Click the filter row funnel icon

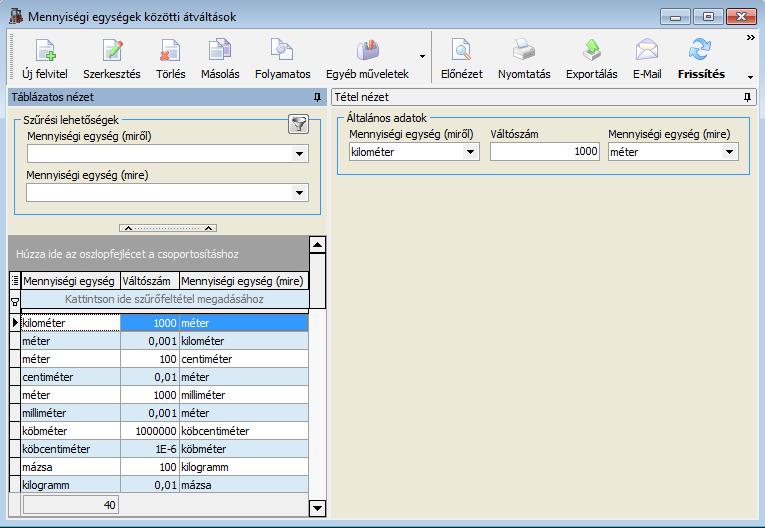(x=15, y=302)
